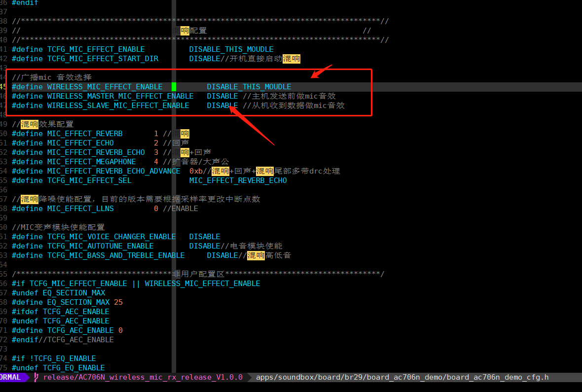Screen dimensions: 582x392
Task: Click the green cursor block after WIRELESS_MIC_EFFECT_ENABLE
Action: pos(174,86)
